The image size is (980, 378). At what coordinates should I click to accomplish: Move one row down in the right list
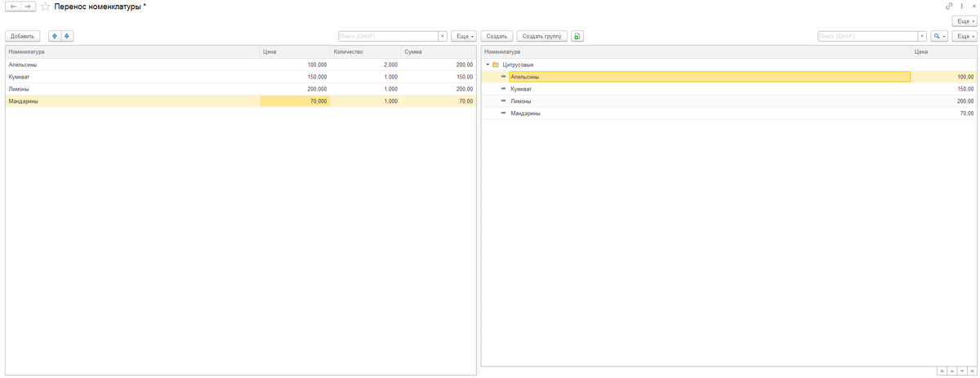(962, 371)
